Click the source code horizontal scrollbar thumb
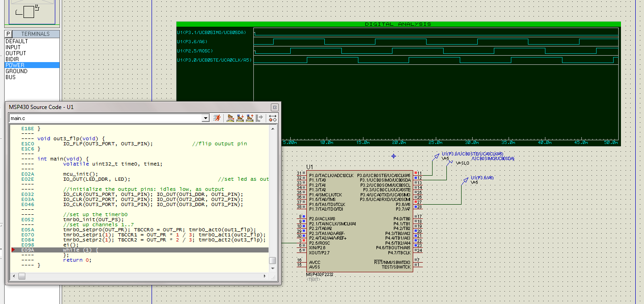The image size is (644, 304). coord(22,276)
